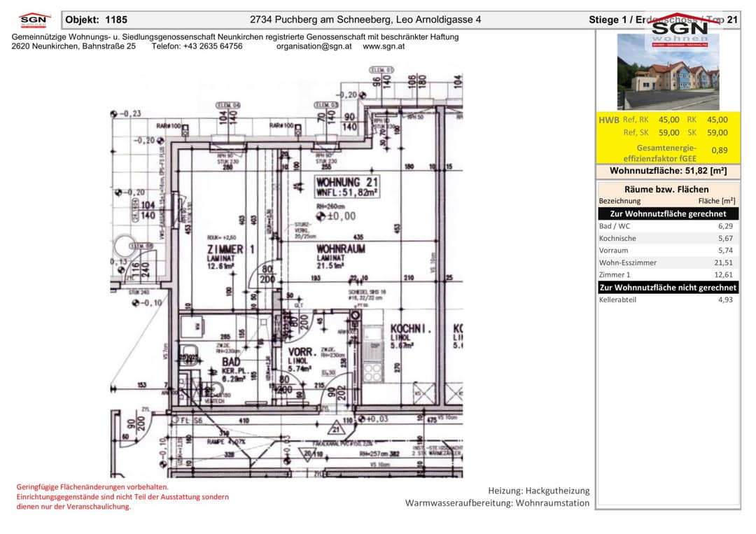The image size is (756, 534).
Task: Click the 'BAD' room label on plan
Action: [x=231, y=361]
